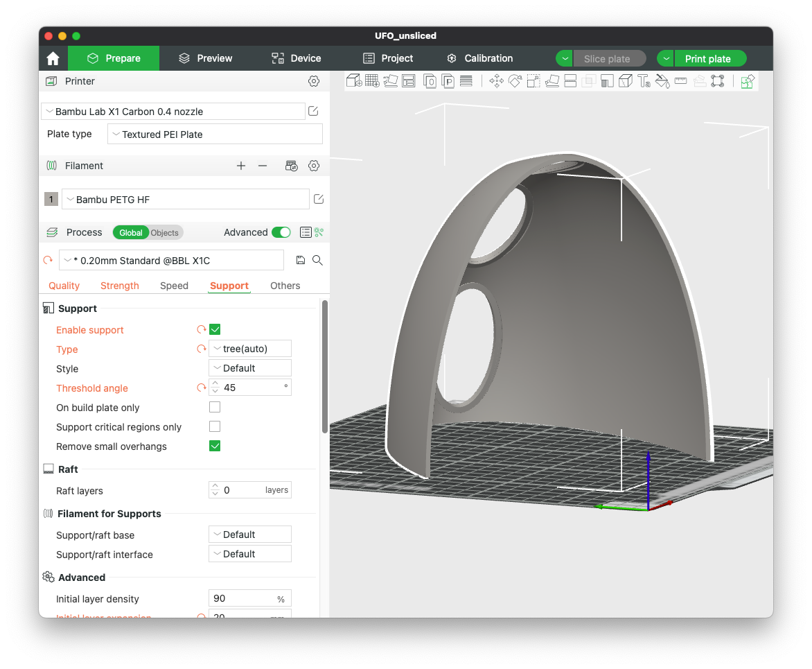Screen dimensions: 812x669
Task: Click the Print plate button
Action: click(x=710, y=58)
